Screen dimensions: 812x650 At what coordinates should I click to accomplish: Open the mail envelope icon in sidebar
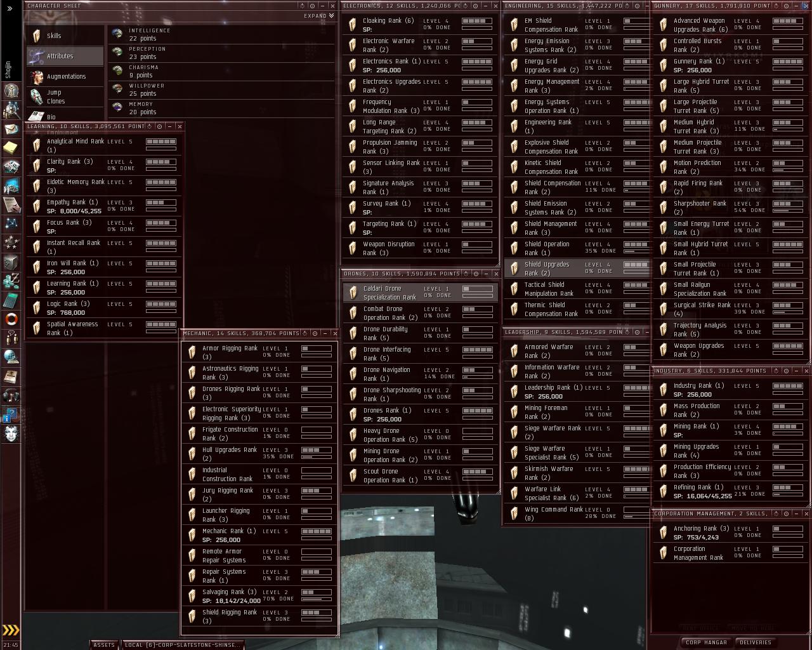coord(11,129)
